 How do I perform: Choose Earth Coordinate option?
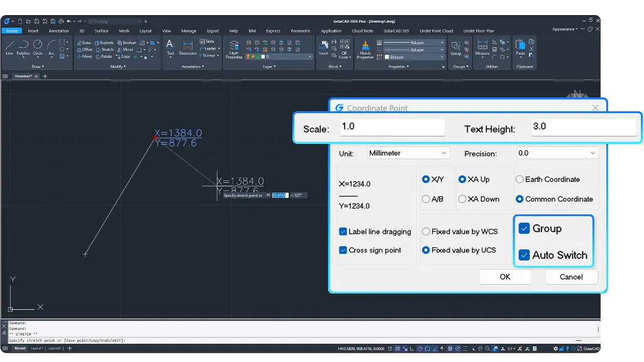click(x=519, y=179)
